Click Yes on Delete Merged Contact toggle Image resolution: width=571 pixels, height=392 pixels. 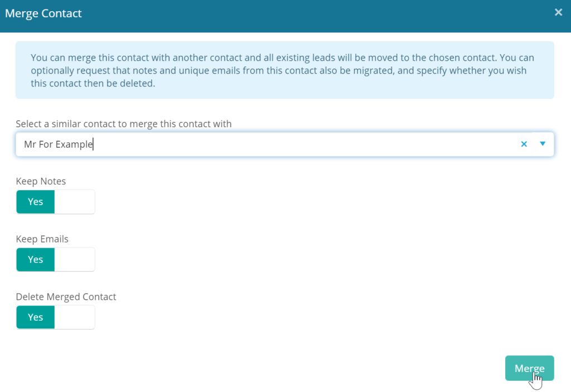tap(36, 317)
